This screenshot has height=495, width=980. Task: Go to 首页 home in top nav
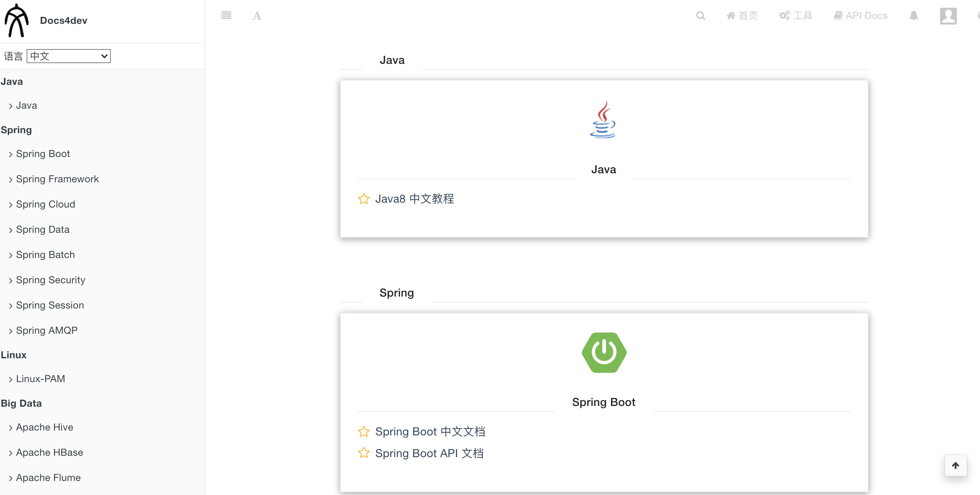tap(742, 15)
